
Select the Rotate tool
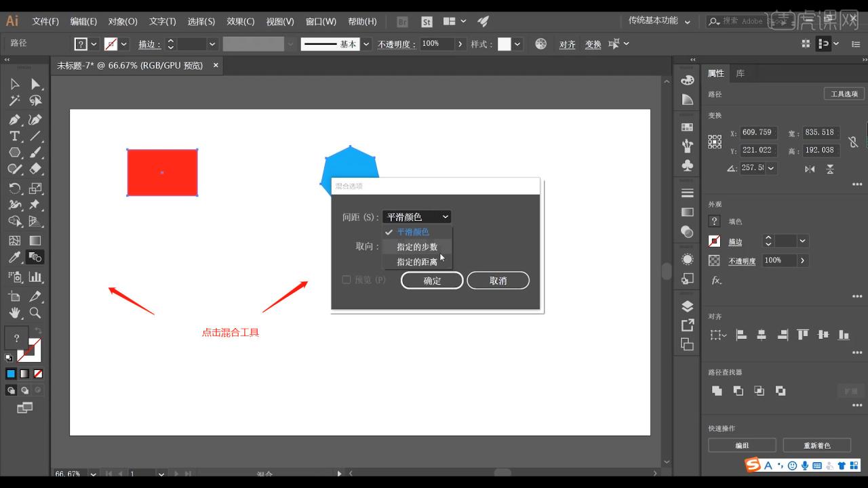pyautogui.click(x=14, y=188)
